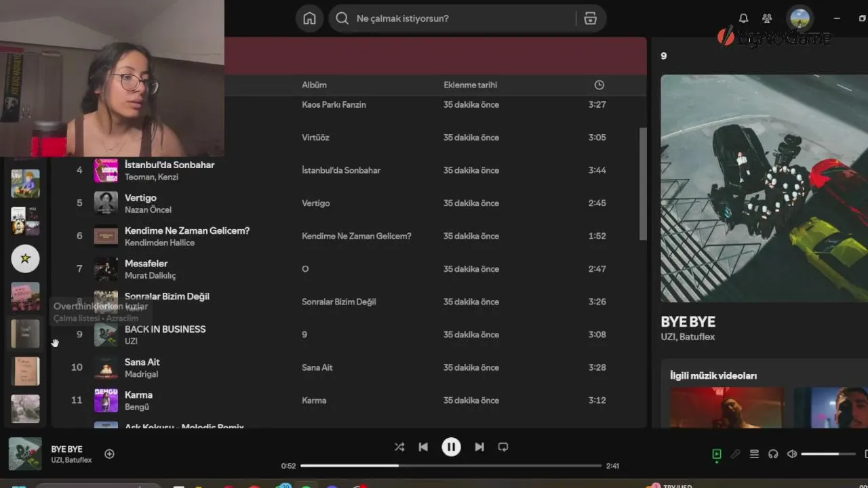
Task: Open artist Madrigal
Action: (x=141, y=374)
